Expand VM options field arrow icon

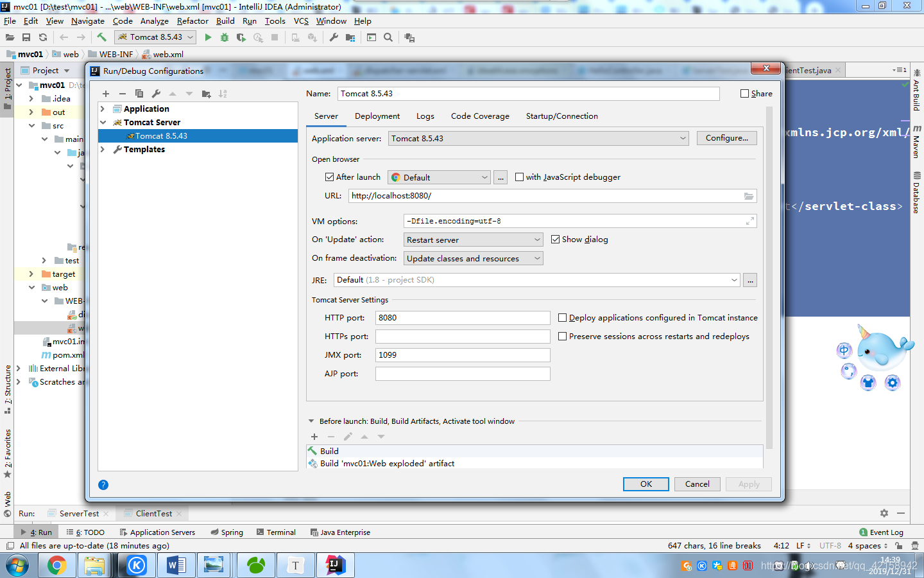749,221
